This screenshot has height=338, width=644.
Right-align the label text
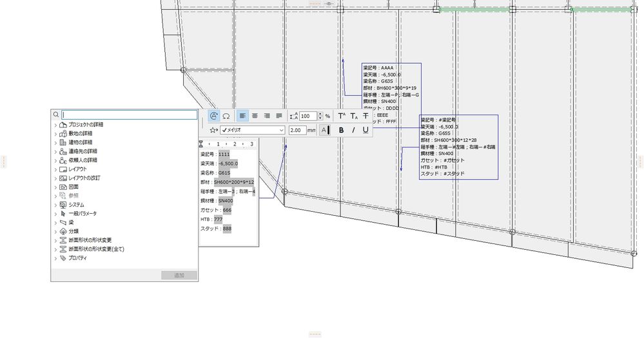pos(267,116)
